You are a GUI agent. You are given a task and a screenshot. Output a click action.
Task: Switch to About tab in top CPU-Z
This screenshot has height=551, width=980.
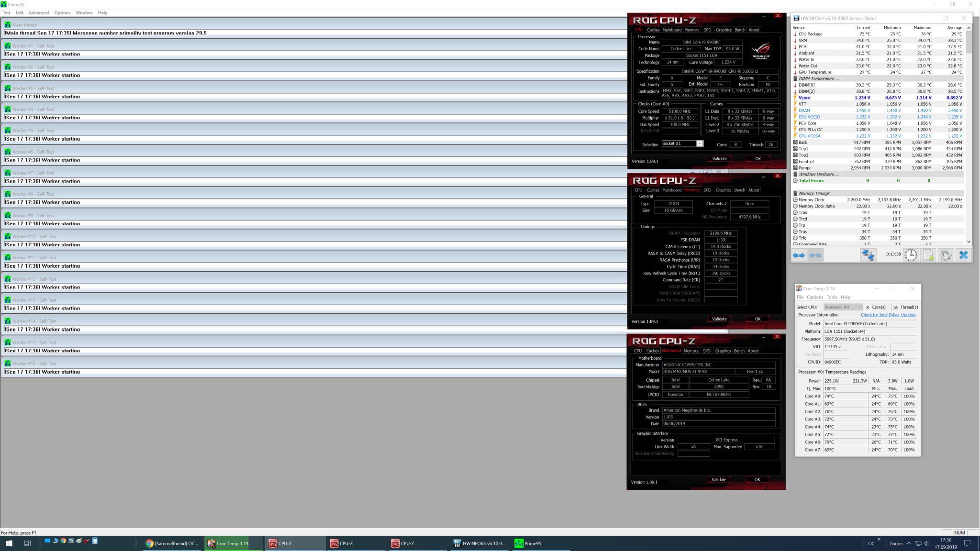pos(754,30)
